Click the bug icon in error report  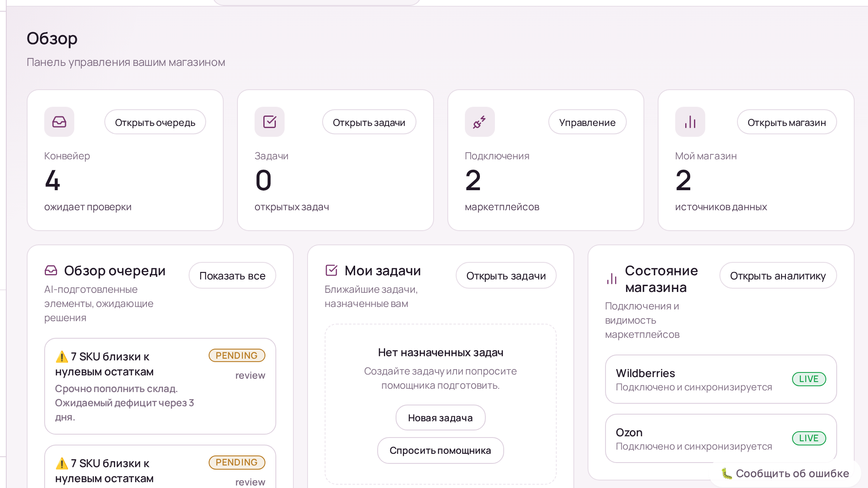(x=727, y=473)
